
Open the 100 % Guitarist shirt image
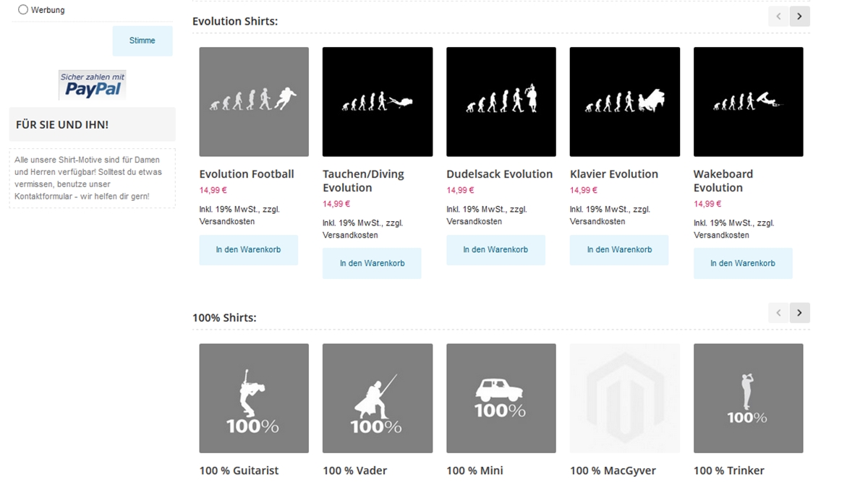(x=254, y=398)
